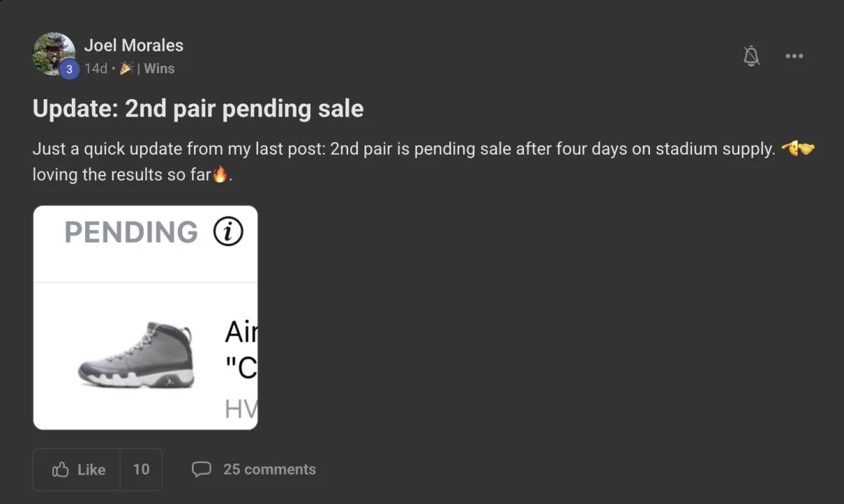Screen dimensions: 844x504
Task: Click the thumbs-up Like icon
Action: click(60, 470)
